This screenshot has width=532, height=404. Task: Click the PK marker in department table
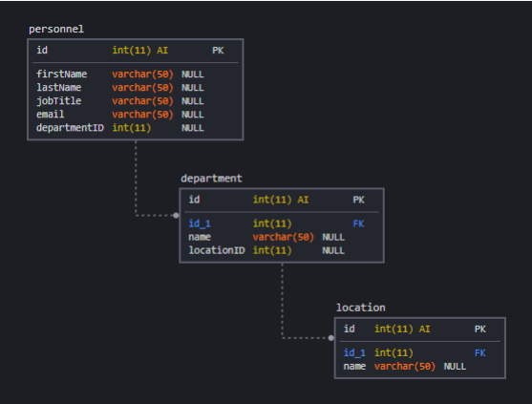pos(358,200)
